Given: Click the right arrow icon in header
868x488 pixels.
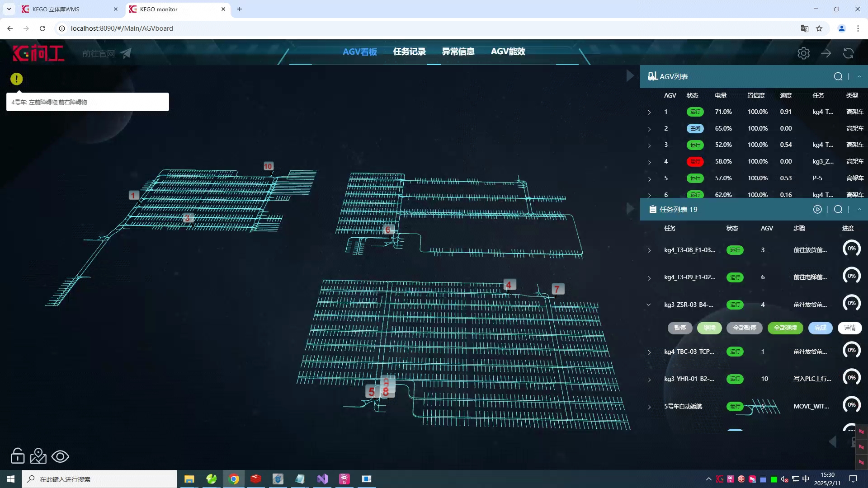Looking at the screenshot, I should point(826,53).
